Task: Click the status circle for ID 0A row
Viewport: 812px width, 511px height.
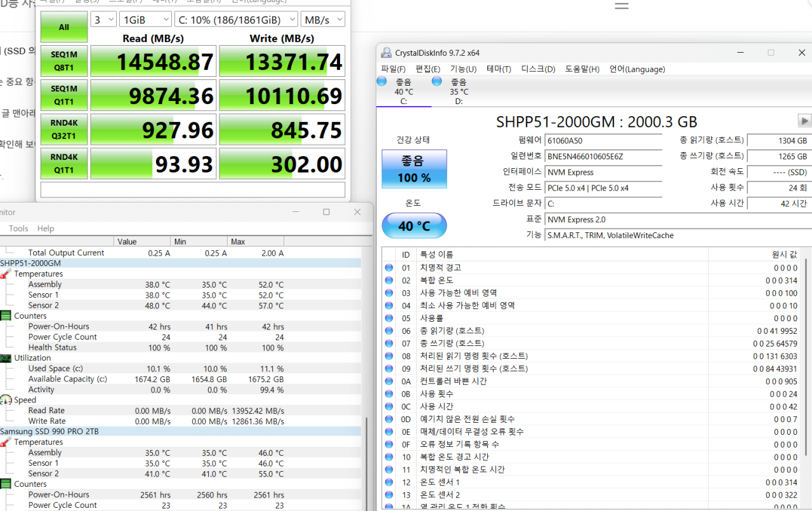Action: [389, 381]
